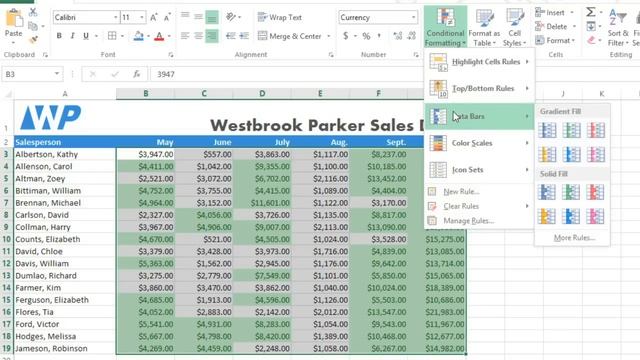Screen dimensions: 640x360
Task: Open the Cell Styles gallery
Action: click(514, 27)
